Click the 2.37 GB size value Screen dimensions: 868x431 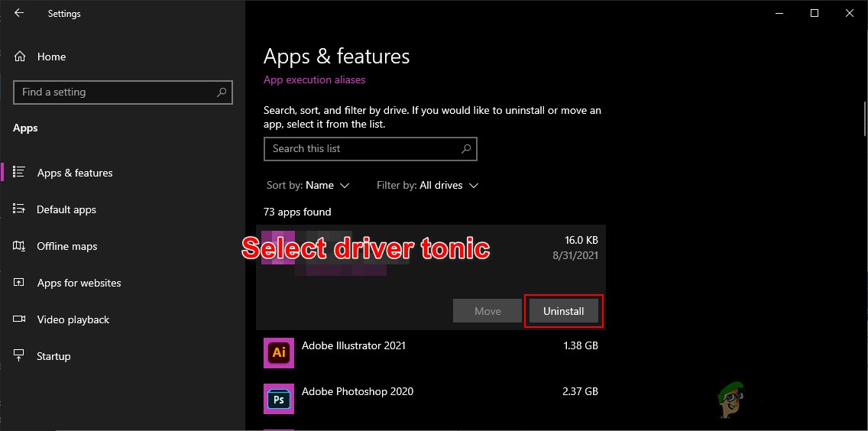click(580, 391)
